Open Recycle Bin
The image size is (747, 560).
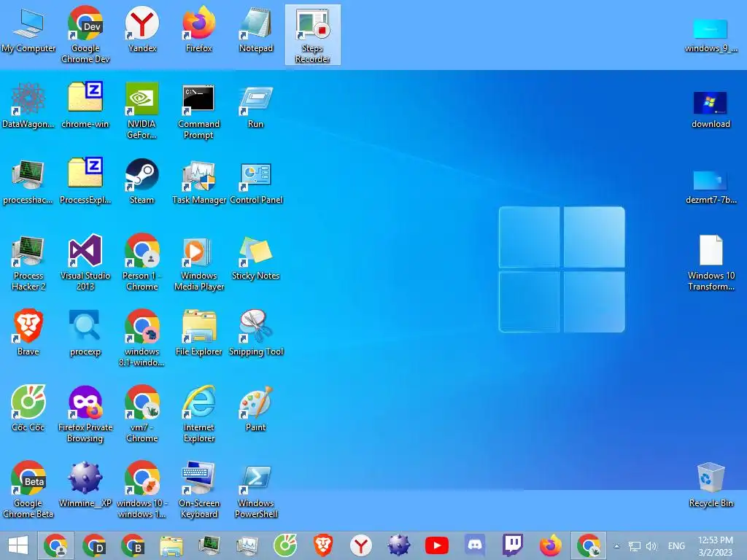tap(711, 485)
